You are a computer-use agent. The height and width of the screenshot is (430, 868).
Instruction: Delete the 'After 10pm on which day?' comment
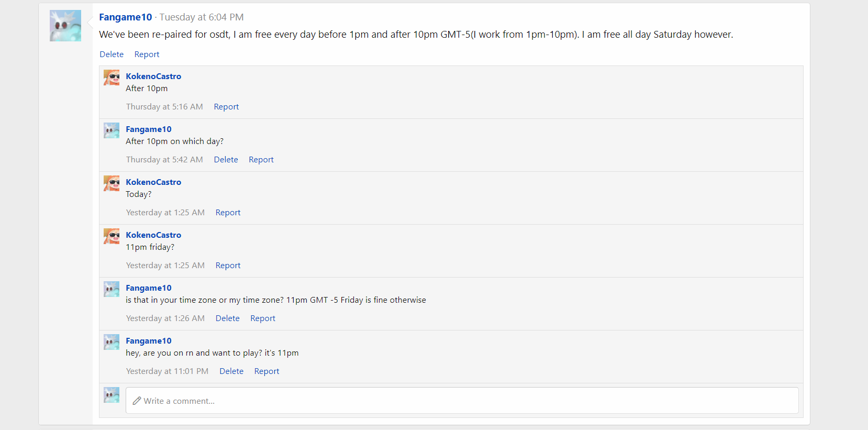[x=226, y=160]
